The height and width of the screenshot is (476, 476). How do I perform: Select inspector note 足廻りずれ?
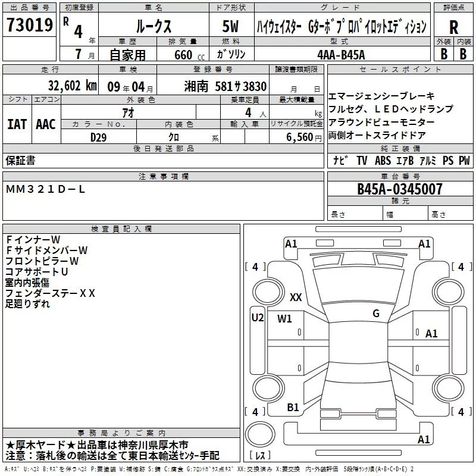[27, 303]
